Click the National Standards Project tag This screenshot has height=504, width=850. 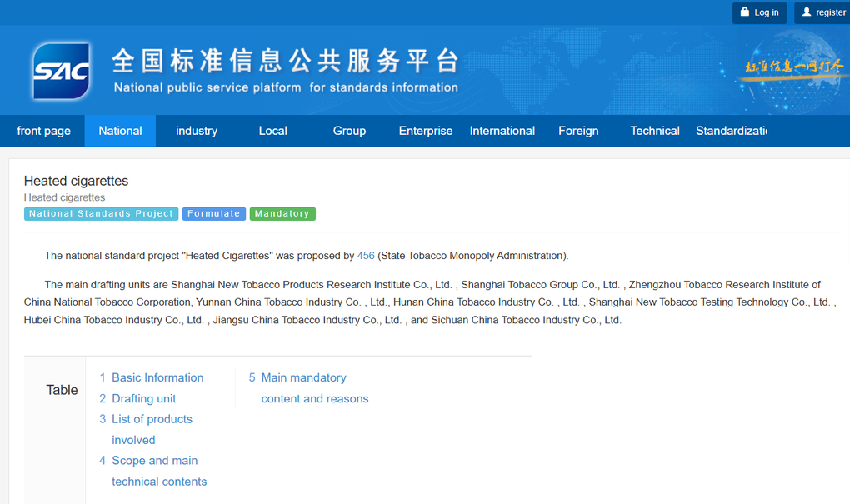click(102, 213)
